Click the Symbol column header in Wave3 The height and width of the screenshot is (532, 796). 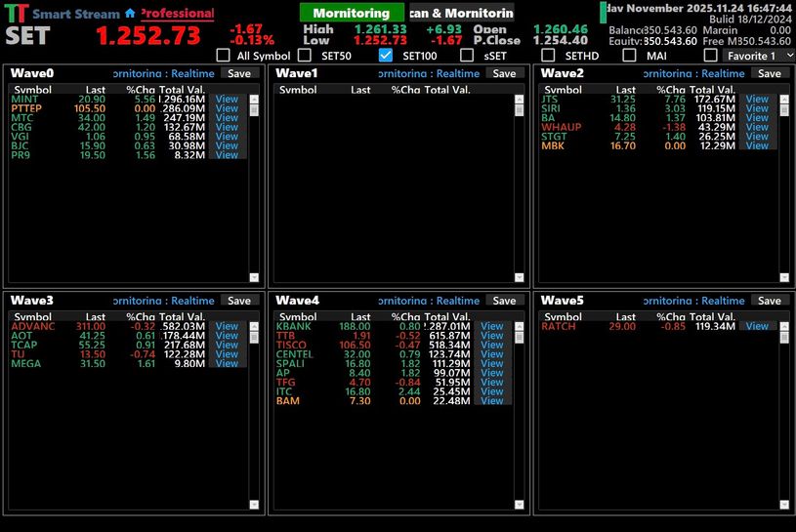tap(33, 316)
